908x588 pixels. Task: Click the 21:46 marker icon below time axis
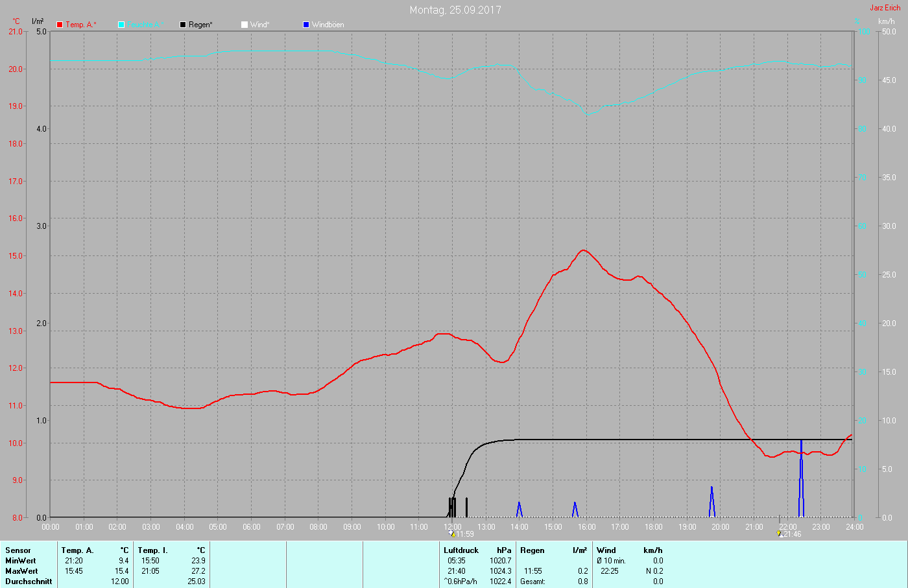(780, 534)
